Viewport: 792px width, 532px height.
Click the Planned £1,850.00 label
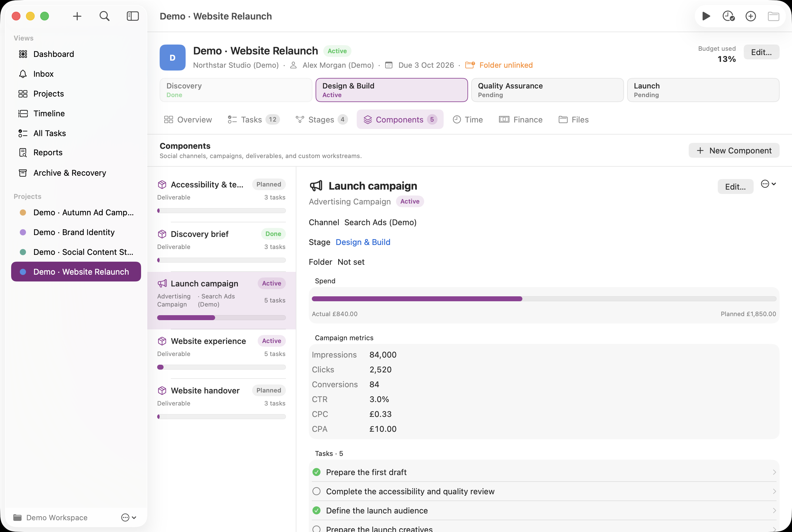point(748,314)
